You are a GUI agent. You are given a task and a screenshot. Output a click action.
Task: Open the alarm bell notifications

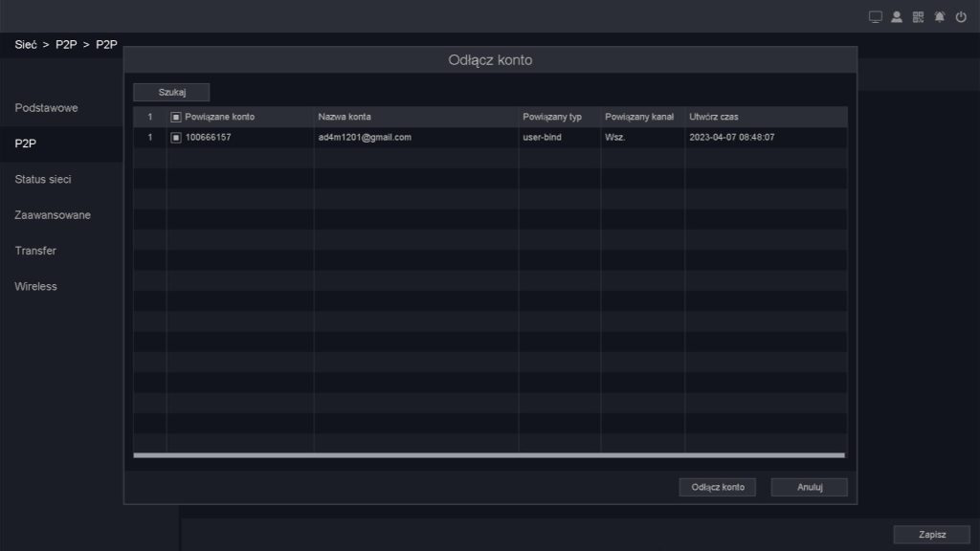point(940,16)
